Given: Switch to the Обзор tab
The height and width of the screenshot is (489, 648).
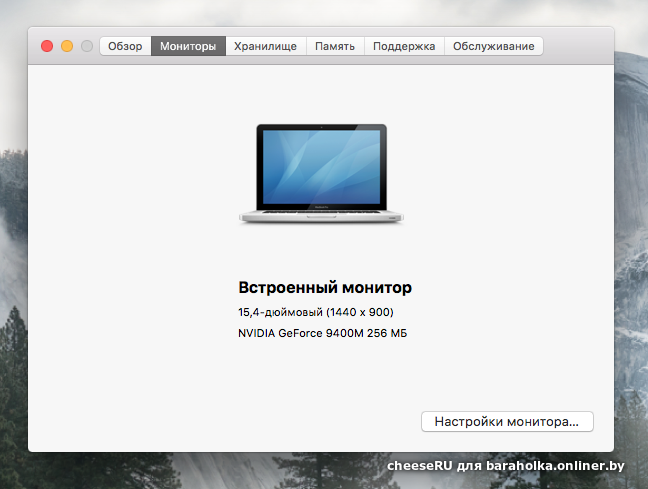Looking at the screenshot, I should click(x=125, y=46).
